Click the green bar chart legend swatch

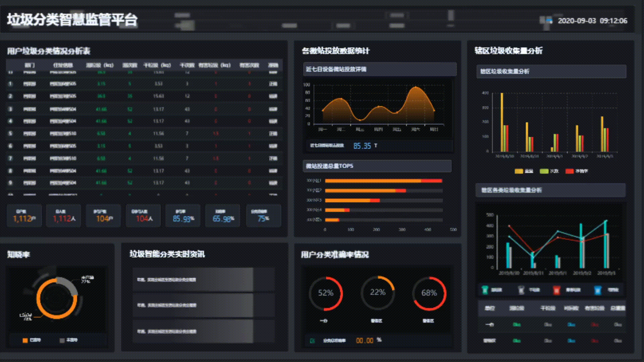544,171
